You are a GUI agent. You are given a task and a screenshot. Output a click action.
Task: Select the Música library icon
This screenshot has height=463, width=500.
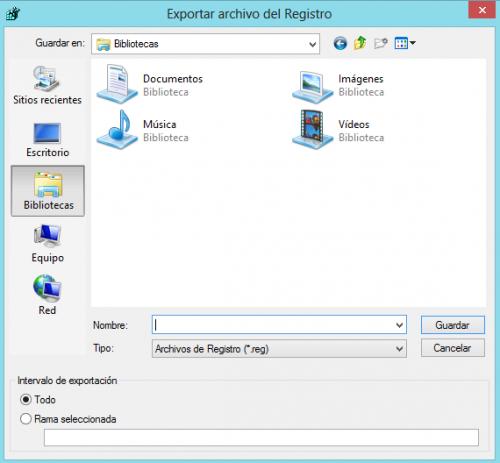coord(117,130)
